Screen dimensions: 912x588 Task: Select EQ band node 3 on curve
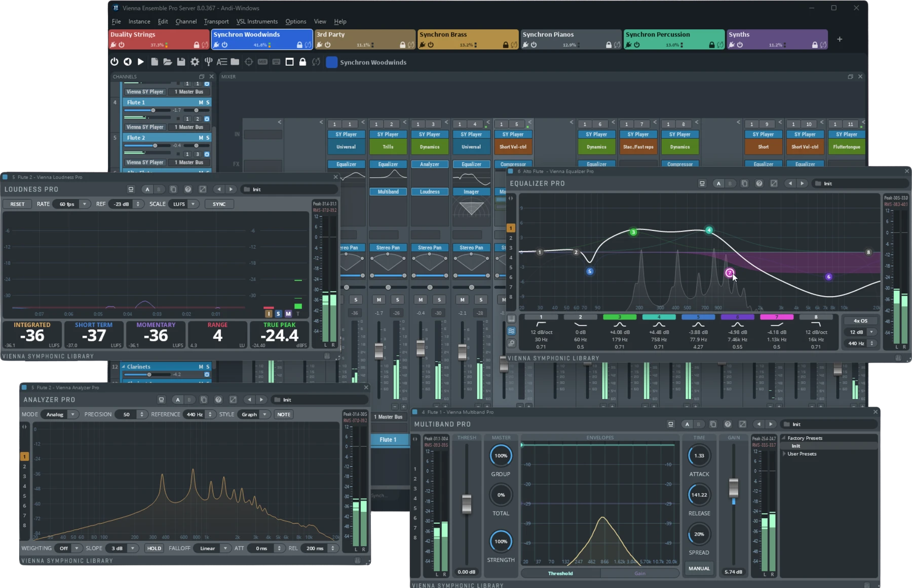click(633, 232)
